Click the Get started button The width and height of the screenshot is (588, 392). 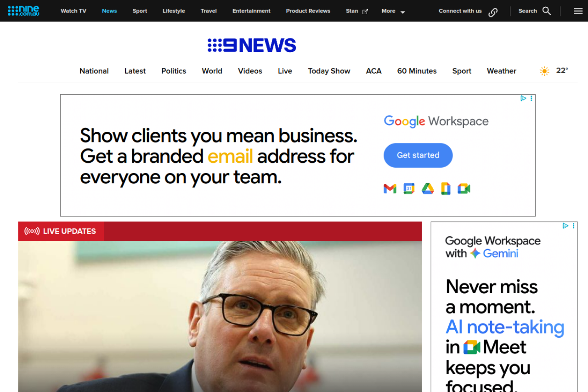pos(418,155)
